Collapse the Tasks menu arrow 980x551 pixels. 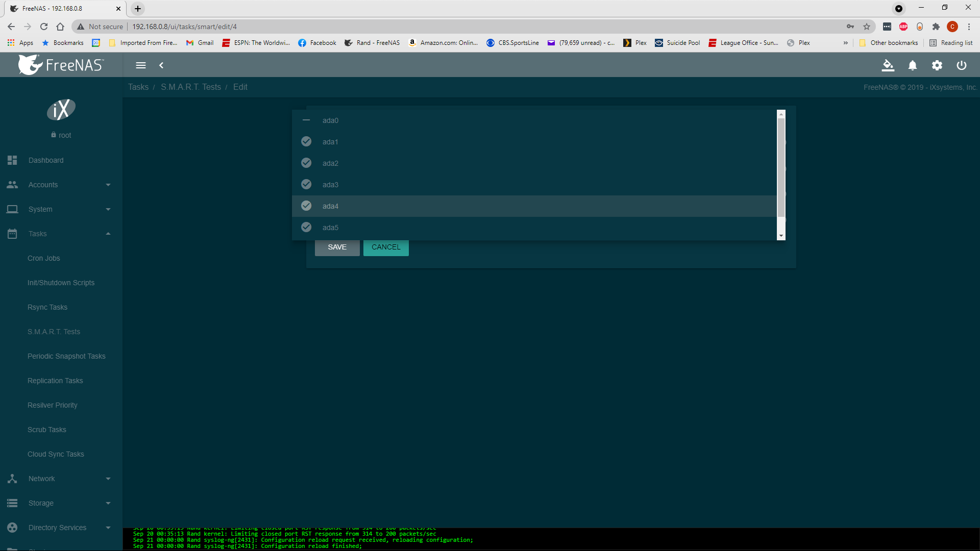pyautogui.click(x=108, y=234)
